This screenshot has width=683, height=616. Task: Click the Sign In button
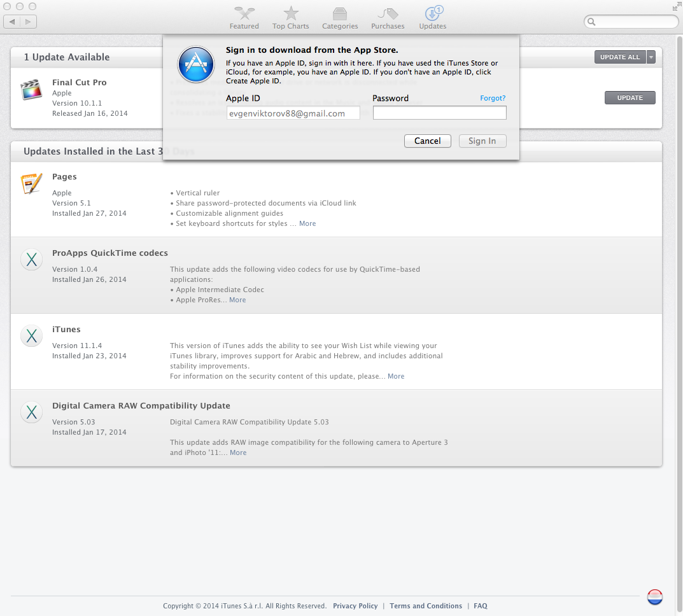[482, 141]
